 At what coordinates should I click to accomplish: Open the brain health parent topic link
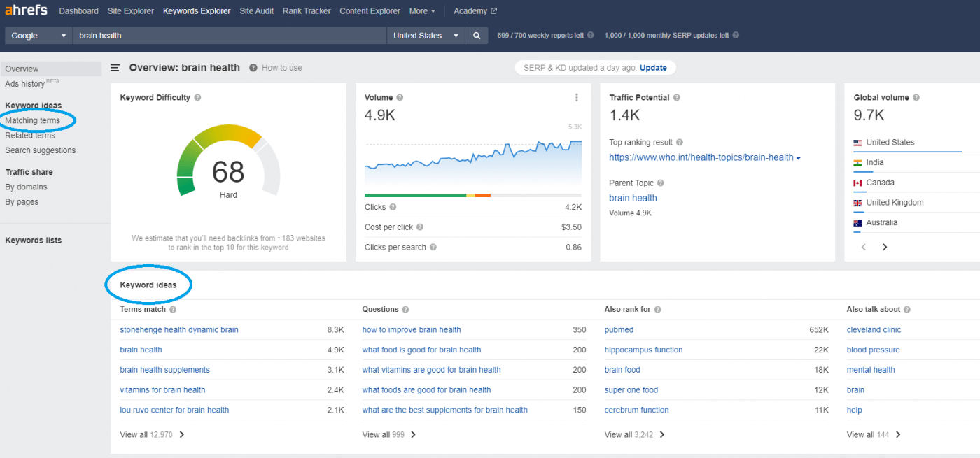[633, 199]
